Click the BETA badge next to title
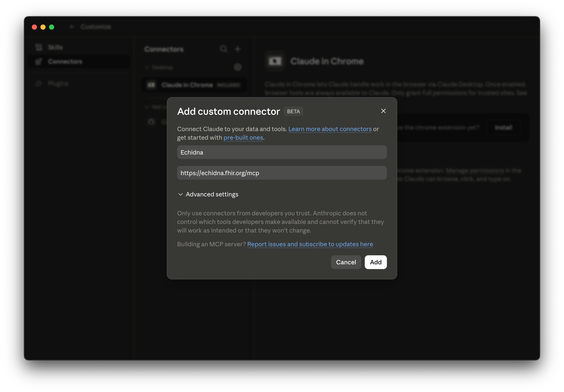This screenshot has width=564, height=392. (x=293, y=112)
